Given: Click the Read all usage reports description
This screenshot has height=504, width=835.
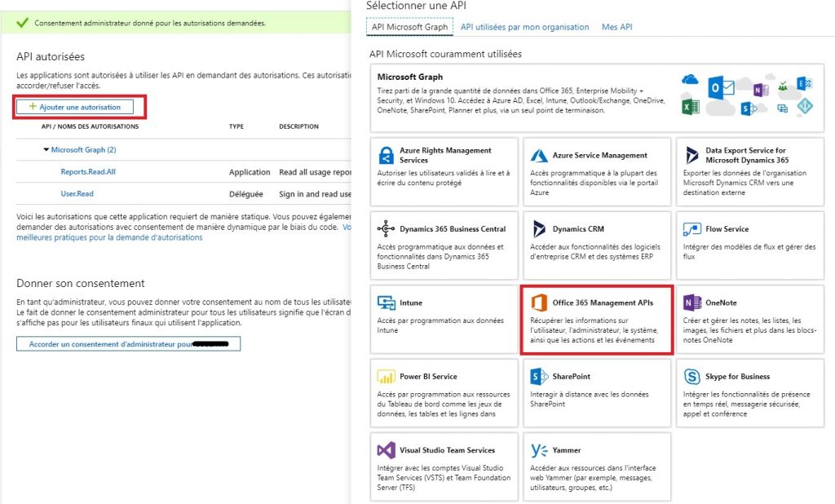Looking at the screenshot, I should (315, 172).
